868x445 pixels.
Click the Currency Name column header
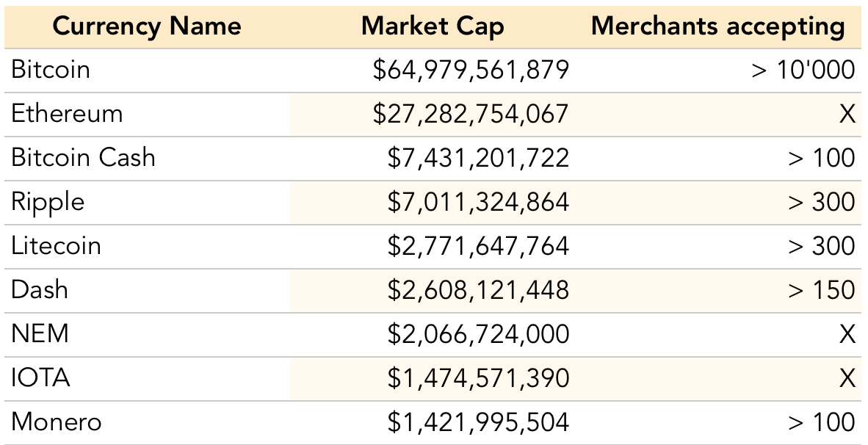coord(147,26)
